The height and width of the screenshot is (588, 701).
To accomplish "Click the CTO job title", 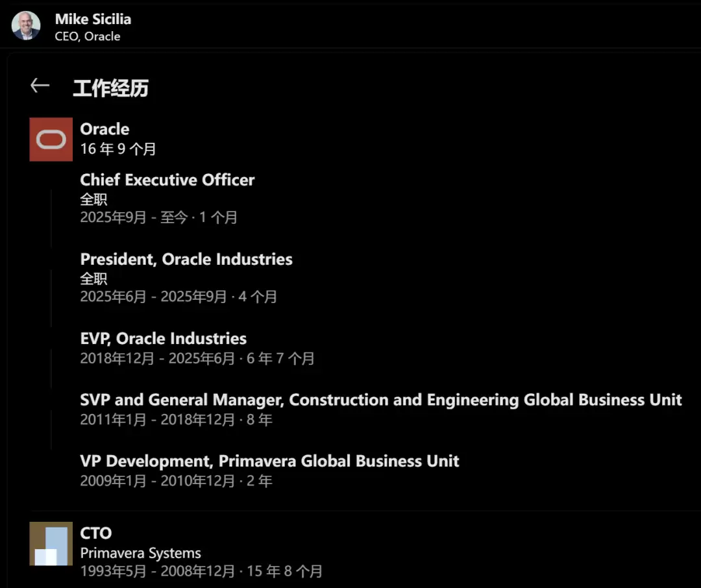I will [x=96, y=533].
